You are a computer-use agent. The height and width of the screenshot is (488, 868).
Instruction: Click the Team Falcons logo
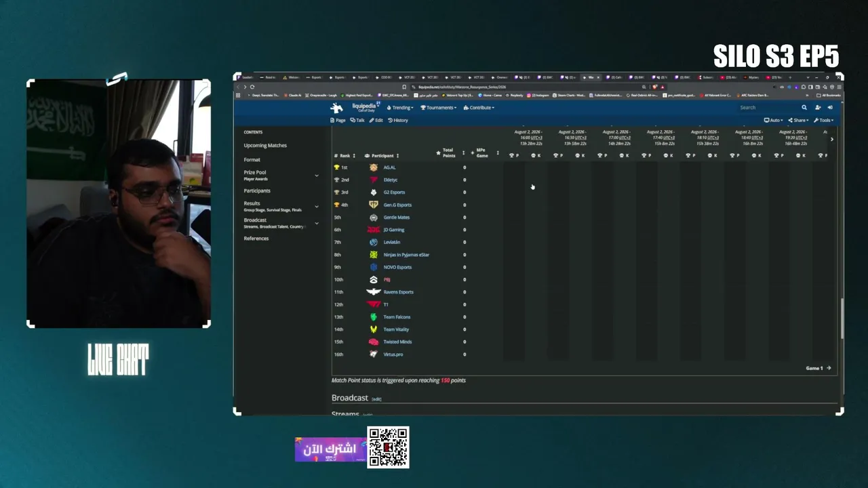click(x=373, y=317)
